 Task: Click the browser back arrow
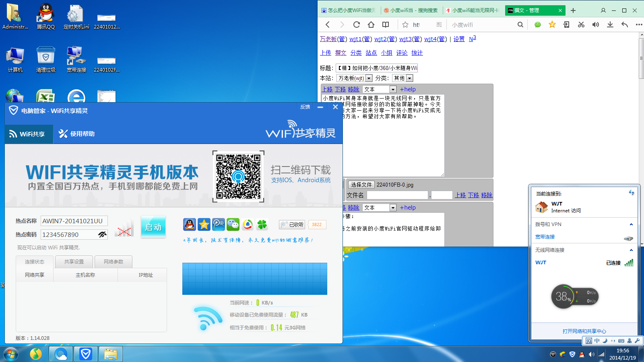coord(328,25)
